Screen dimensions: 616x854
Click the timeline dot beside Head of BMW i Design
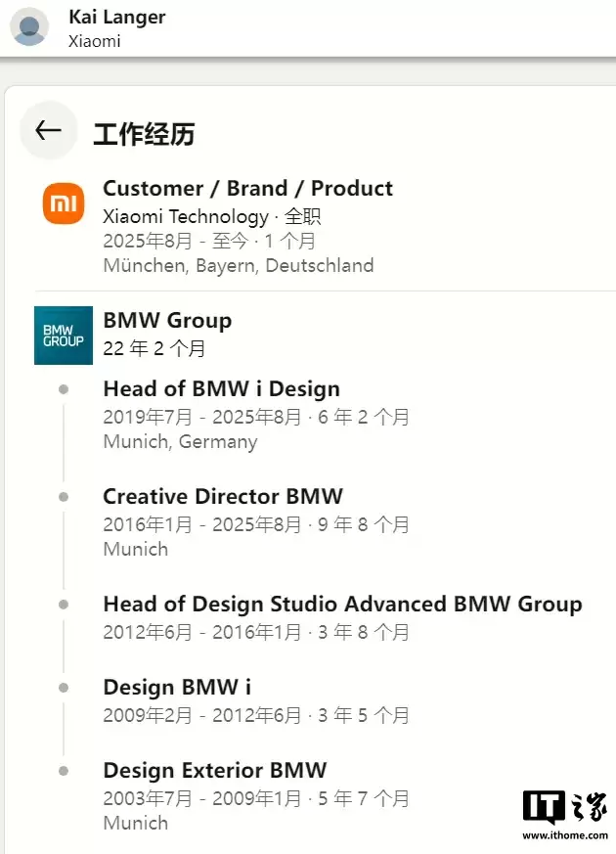64,389
